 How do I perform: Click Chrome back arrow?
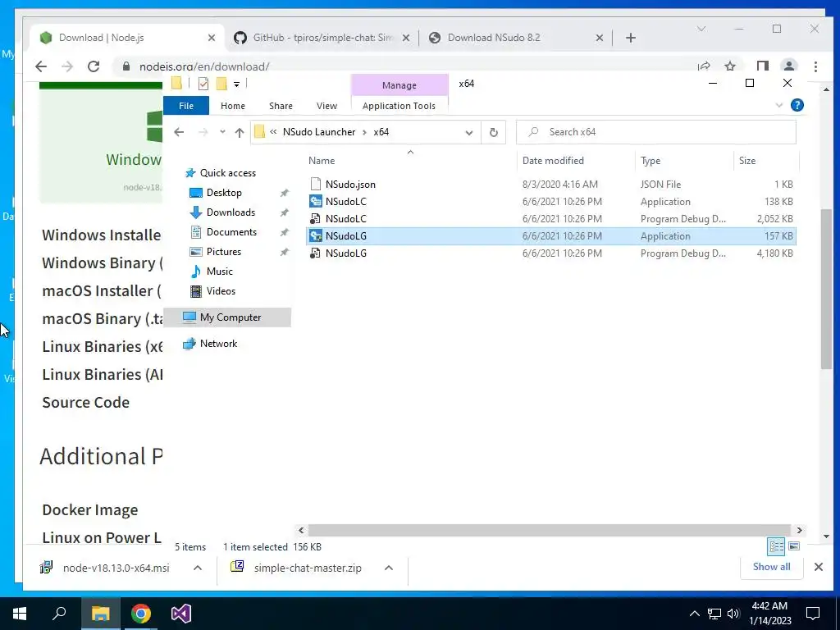(41, 66)
